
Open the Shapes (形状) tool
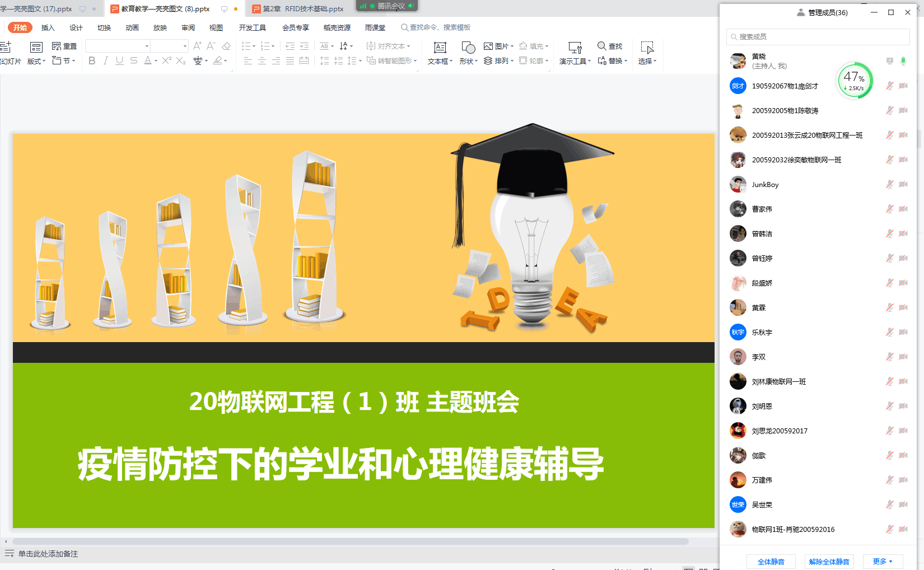[x=468, y=53]
